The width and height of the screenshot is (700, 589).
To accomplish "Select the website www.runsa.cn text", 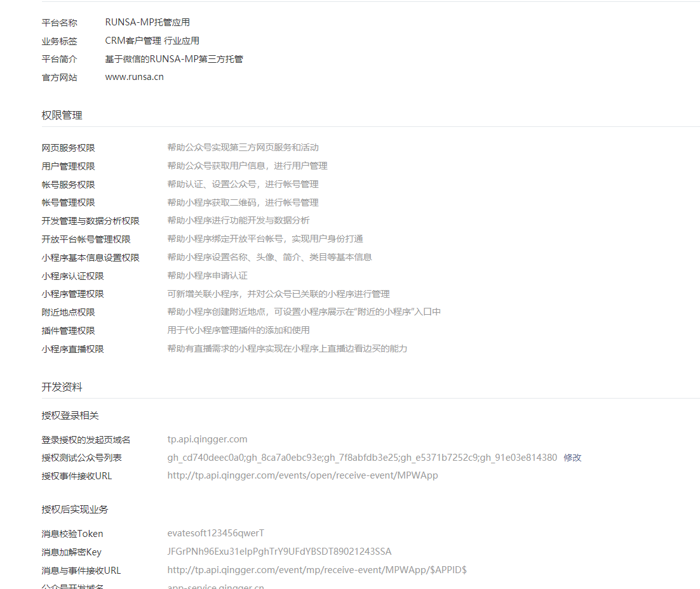I will tap(135, 77).
